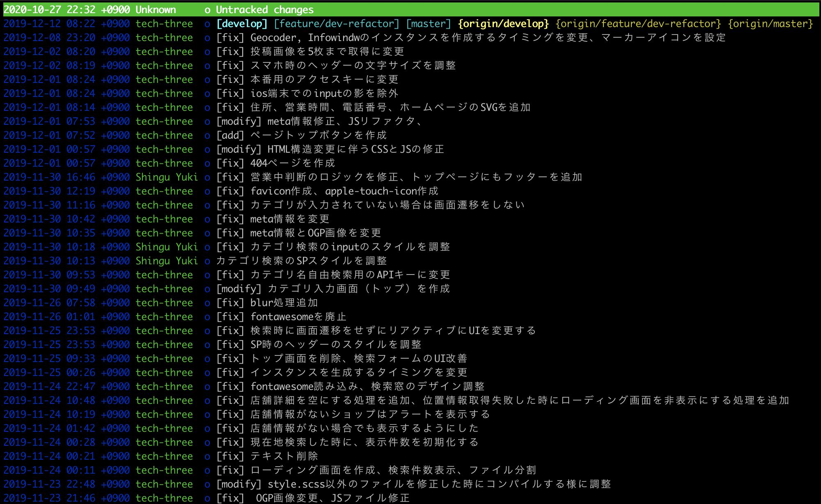
Task: Click the tech-three author on the blur処理追加 commit
Action: pyautogui.click(x=164, y=302)
